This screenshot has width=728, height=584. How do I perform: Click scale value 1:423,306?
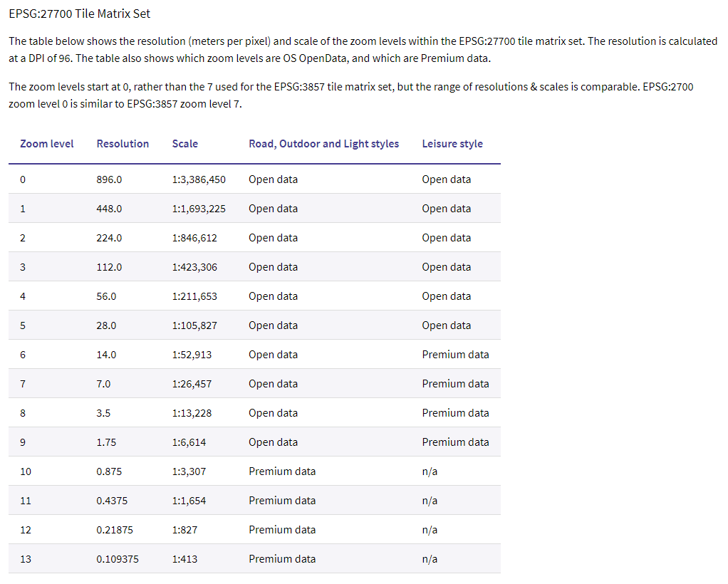pyautogui.click(x=194, y=267)
